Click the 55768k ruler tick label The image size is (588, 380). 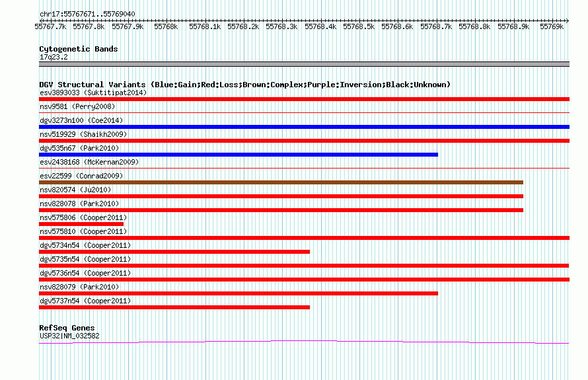point(166,26)
